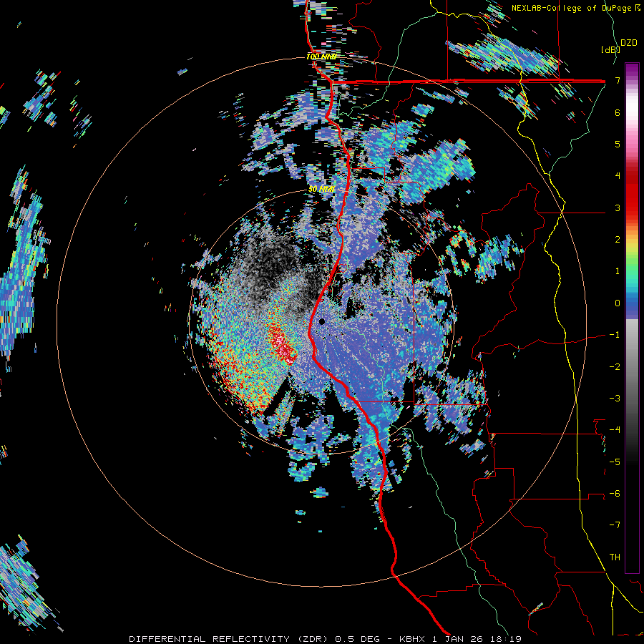The height and width of the screenshot is (644, 644).
Task: Pick the 2 label on the color scale
Action: (618, 240)
